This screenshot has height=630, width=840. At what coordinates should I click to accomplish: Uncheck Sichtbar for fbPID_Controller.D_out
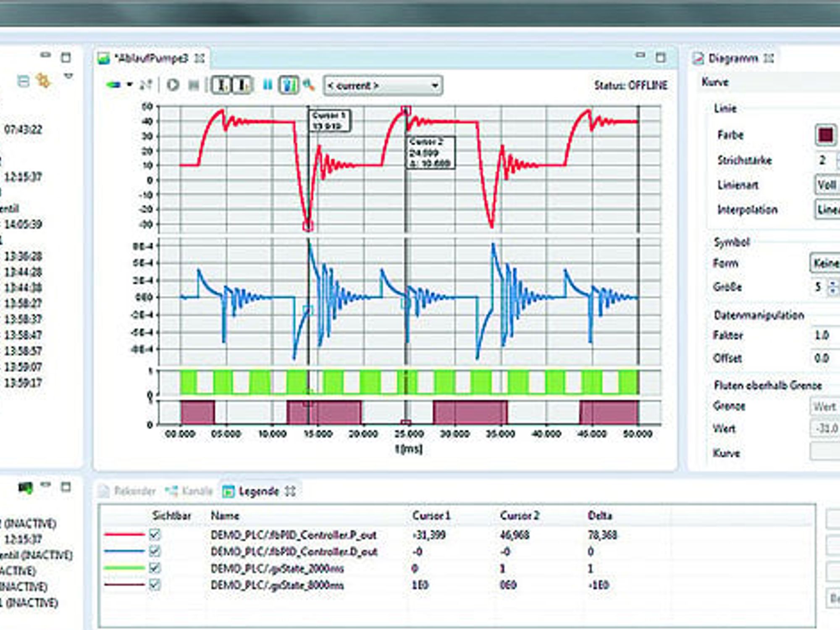pos(155,551)
